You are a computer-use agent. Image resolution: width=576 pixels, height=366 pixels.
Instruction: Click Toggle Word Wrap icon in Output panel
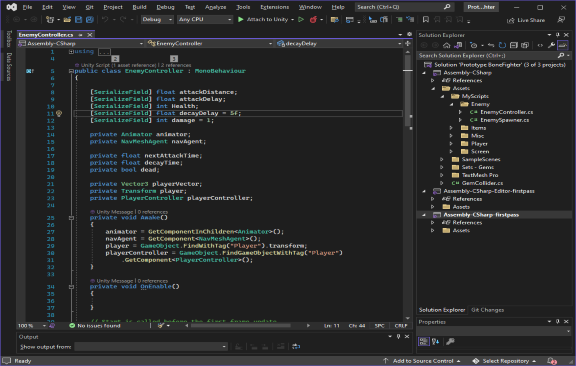pos(296,346)
